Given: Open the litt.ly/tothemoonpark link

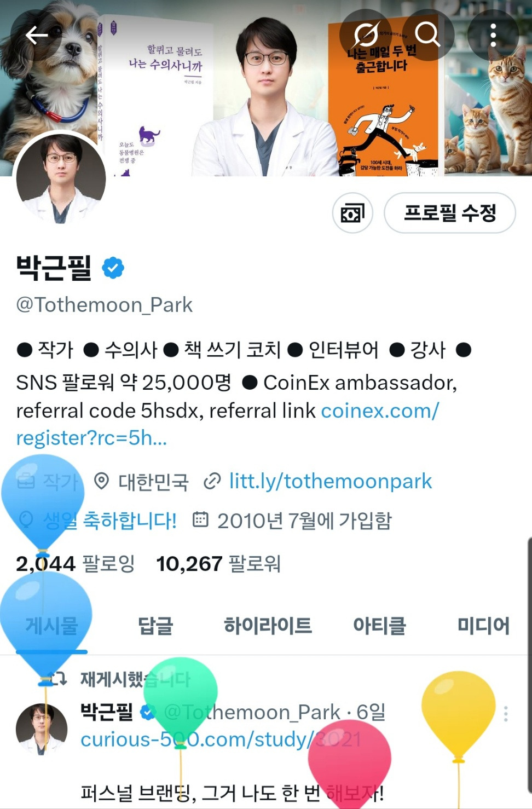Looking at the screenshot, I should click(x=331, y=481).
